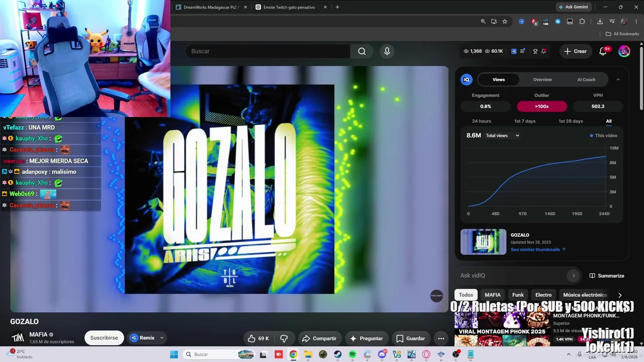This screenshot has height=362, width=644.
Task: Open All Bookmarks folder
Action: pyautogui.click(x=622, y=34)
